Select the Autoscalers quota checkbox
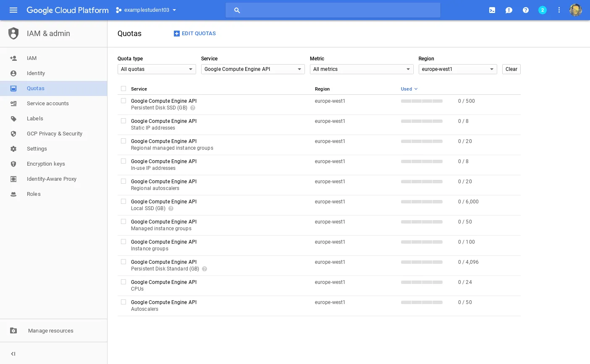The height and width of the screenshot is (364, 590). pyautogui.click(x=123, y=302)
